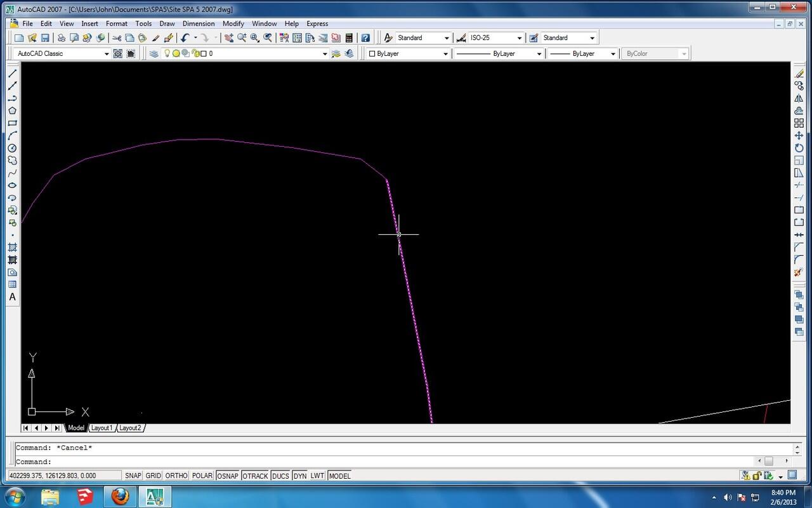Select the Offset modify tool

pyautogui.click(x=799, y=110)
